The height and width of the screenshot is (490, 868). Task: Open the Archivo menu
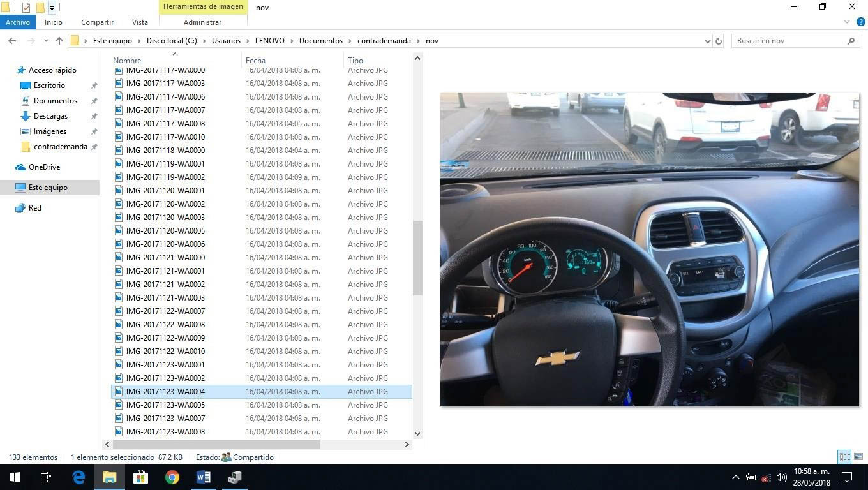[18, 22]
